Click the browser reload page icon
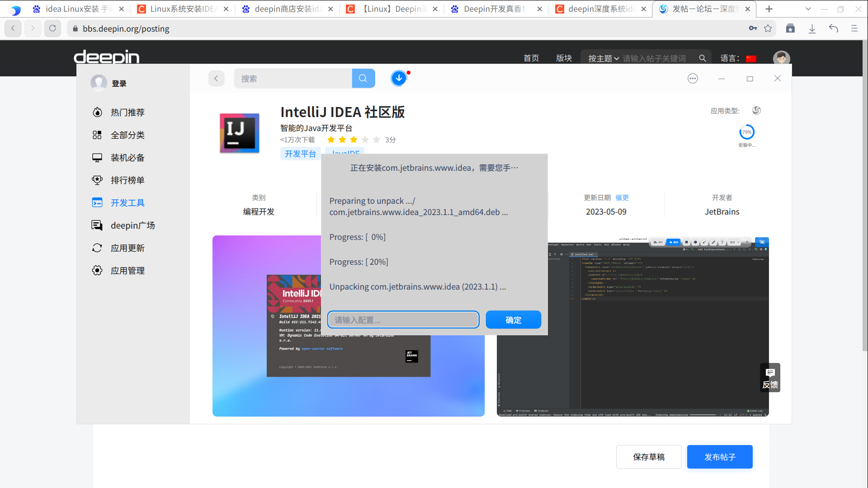The image size is (868, 488). [x=52, y=28]
